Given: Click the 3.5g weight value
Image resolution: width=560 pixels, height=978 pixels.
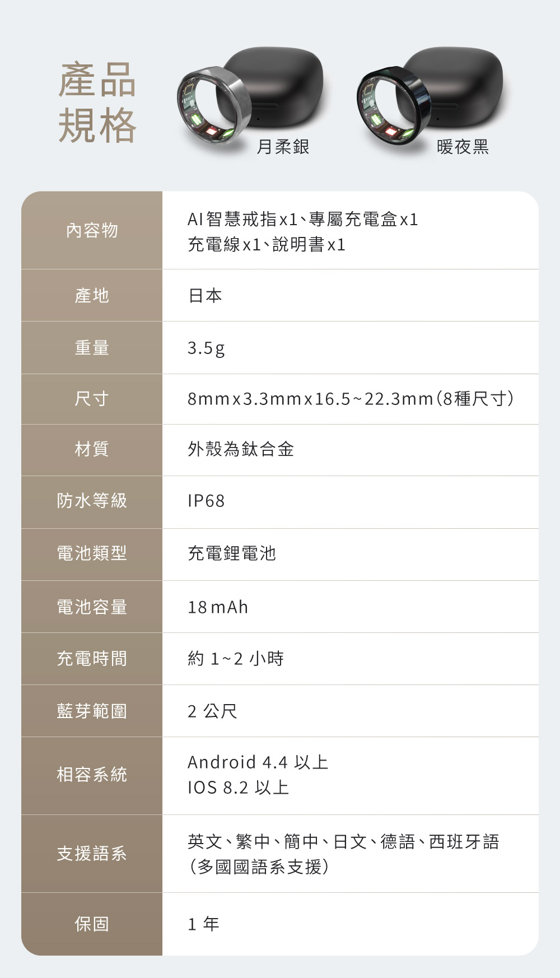Looking at the screenshot, I should 206,348.
